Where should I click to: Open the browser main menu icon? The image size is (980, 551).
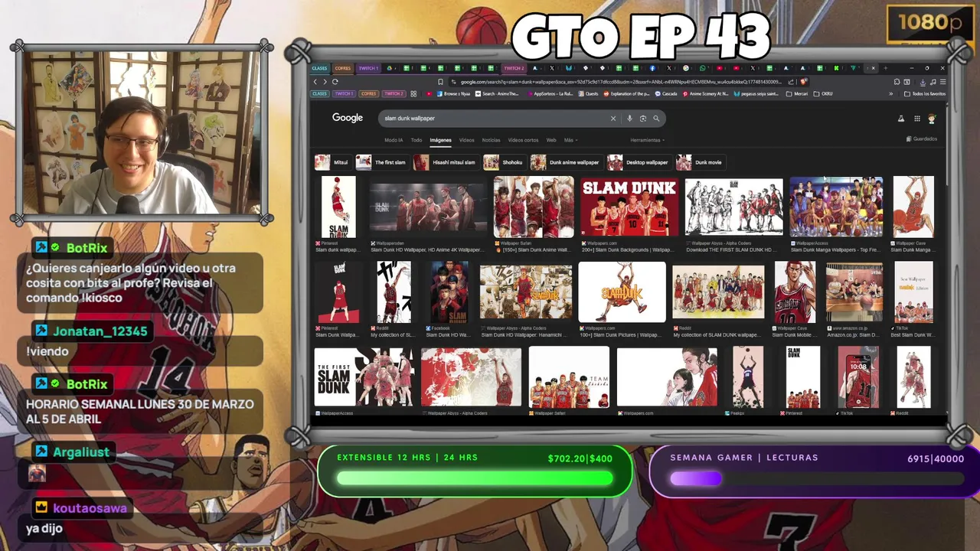942,82
